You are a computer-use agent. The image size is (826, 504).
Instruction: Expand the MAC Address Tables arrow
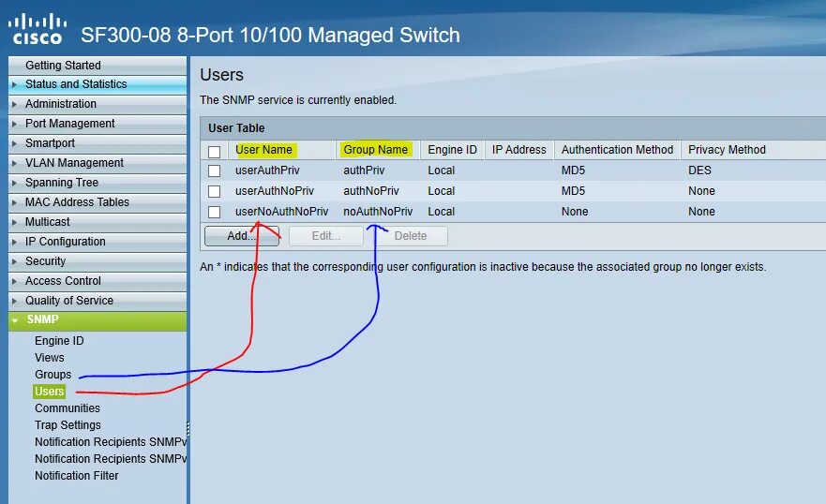point(14,202)
